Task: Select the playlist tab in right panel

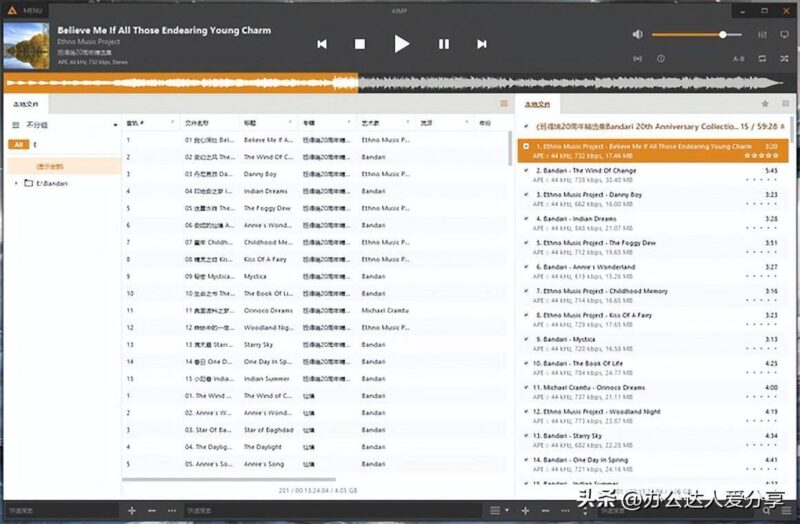Action: (x=540, y=104)
